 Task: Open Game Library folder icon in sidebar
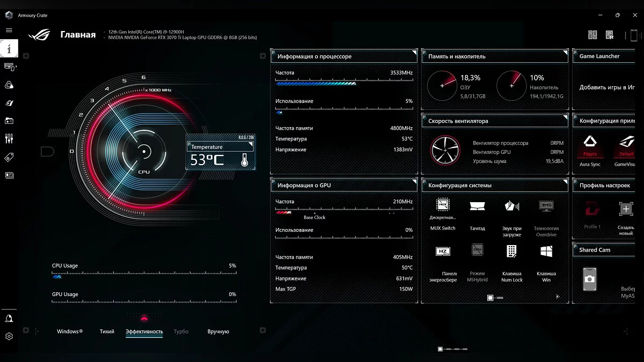point(9,121)
